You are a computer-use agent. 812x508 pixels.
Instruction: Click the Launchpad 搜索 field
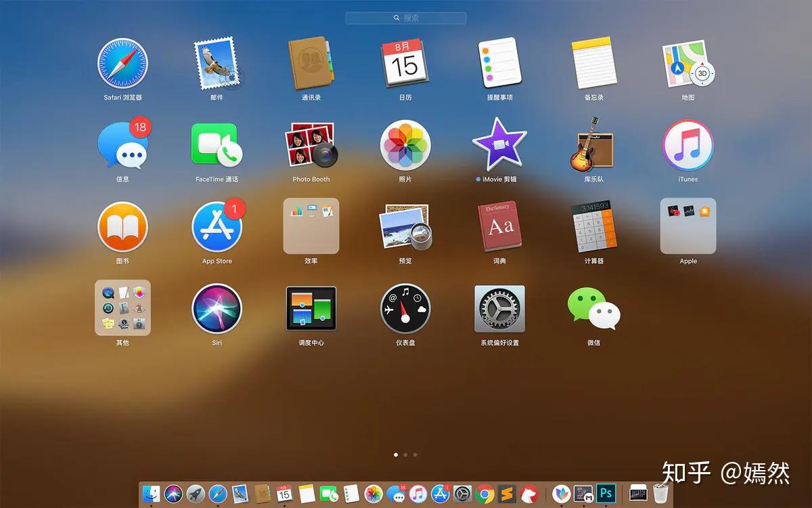(406, 18)
